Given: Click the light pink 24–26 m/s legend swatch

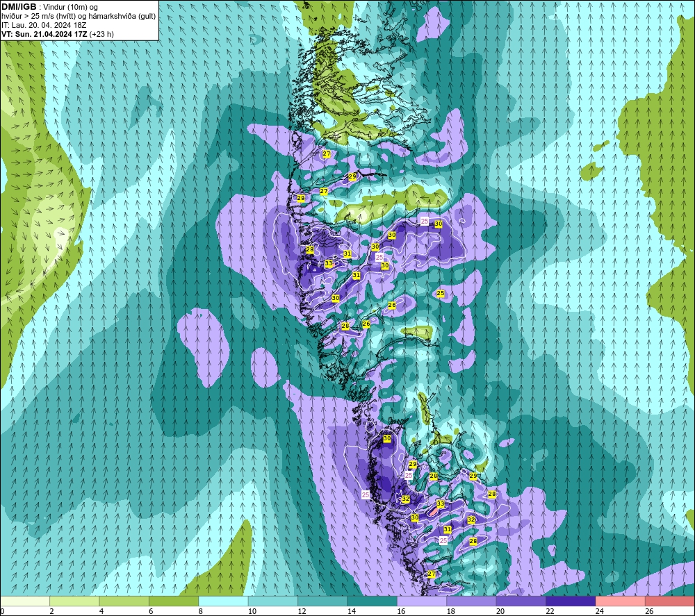Looking at the screenshot, I should tap(621, 601).
